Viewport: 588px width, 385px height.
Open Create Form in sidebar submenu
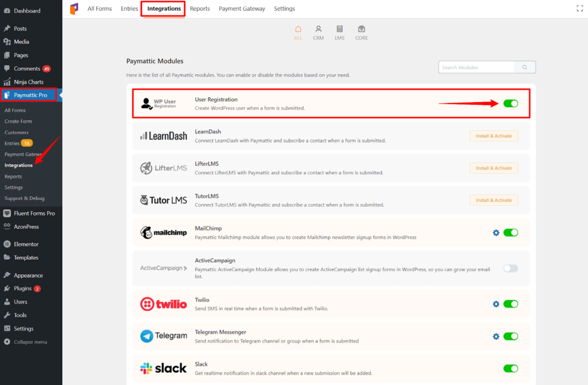(18, 121)
